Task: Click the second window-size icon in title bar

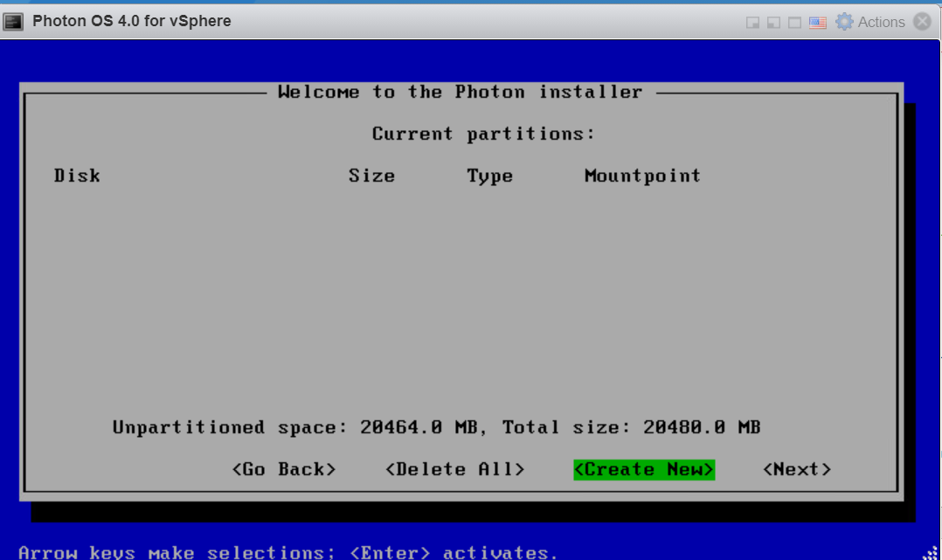Action: pyautogui.click(x=772, y=23)
